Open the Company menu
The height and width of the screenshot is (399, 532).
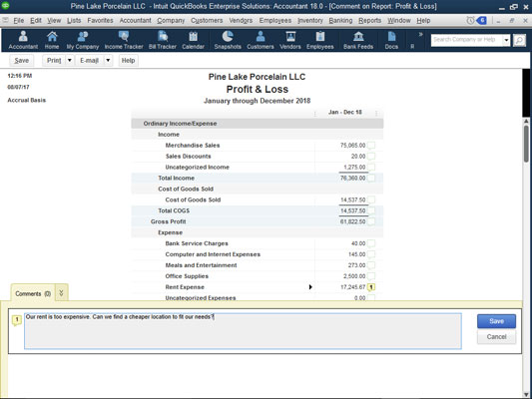(171, 20)
